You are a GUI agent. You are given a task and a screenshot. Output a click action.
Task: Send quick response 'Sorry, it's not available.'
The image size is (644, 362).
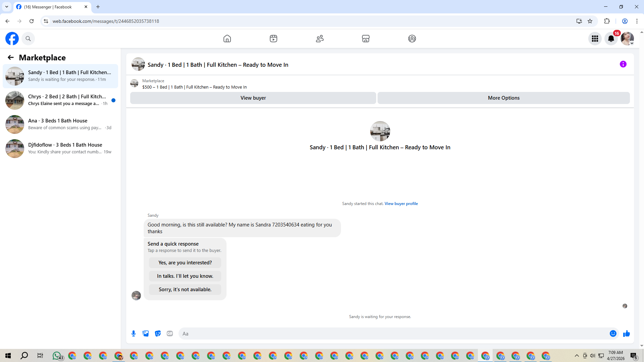coord(185,290)
